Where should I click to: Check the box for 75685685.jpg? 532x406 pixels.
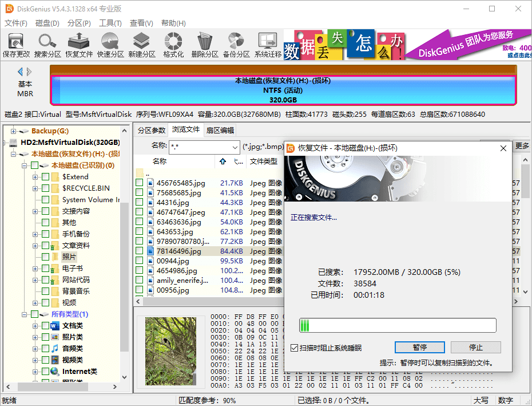point(140,192)
